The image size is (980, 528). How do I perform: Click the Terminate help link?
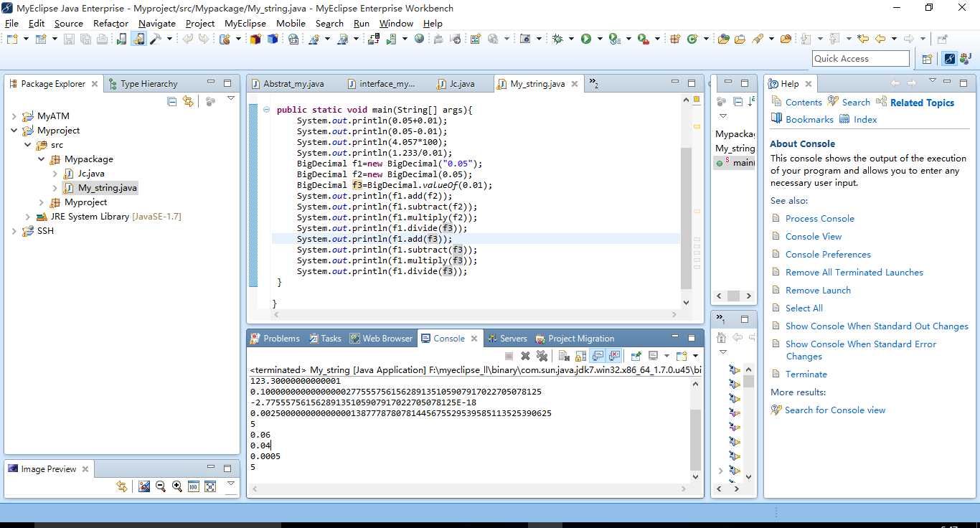[806, 374]
